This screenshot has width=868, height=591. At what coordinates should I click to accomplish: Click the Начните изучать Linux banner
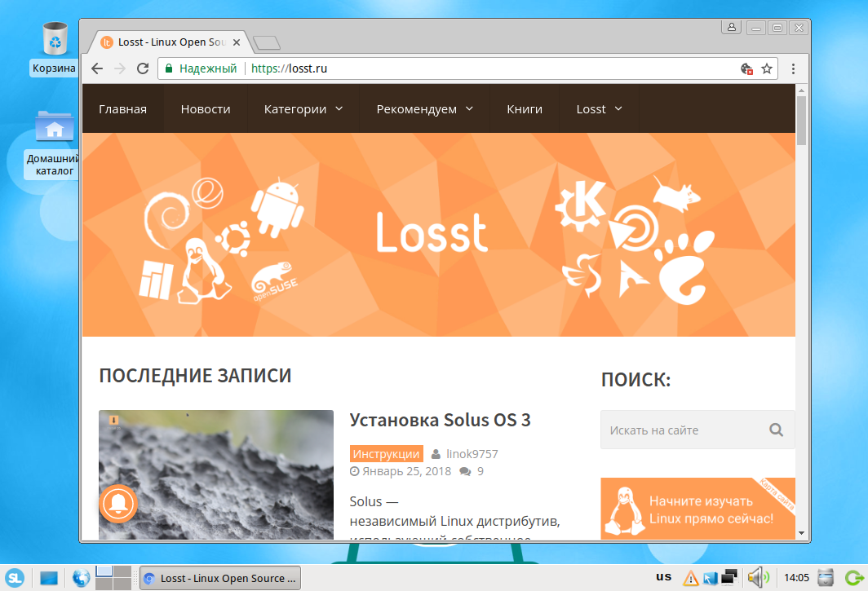click(x=697, y=509)
